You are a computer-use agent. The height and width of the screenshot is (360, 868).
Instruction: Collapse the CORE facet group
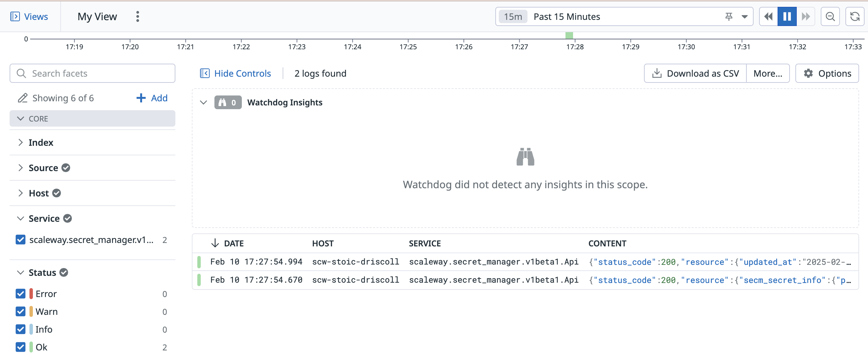(92, 118)
